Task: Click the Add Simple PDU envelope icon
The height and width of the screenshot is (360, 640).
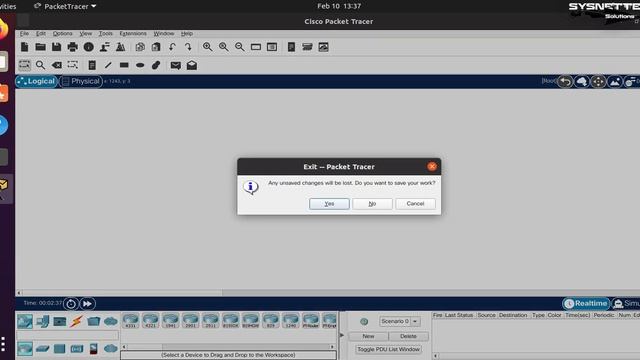Action: coord(176,65)
